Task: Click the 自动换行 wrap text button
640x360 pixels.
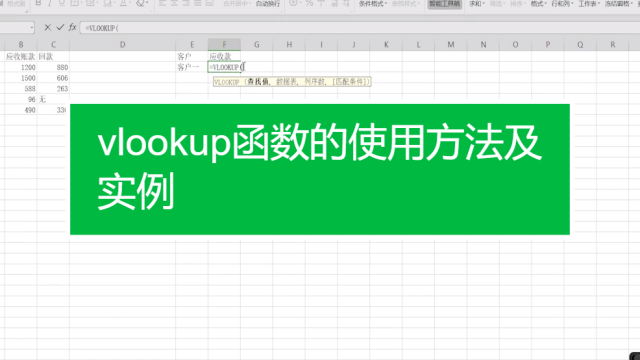Action: pyautogui.click(x=268, y=3)
